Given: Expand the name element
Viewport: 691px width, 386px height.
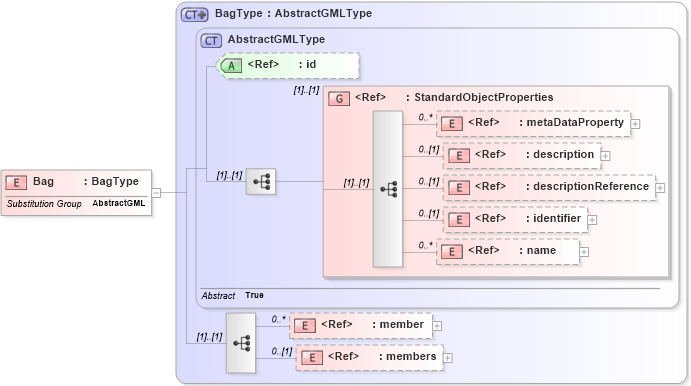Looking at the screenshot, I should coord(584,252).
